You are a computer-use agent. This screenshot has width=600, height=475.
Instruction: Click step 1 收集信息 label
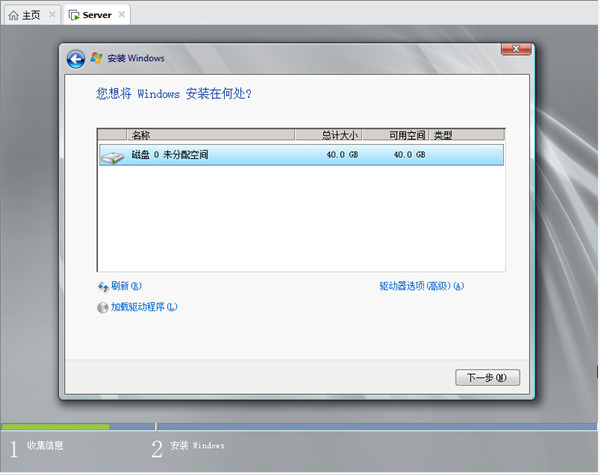click(x=45, y=446)
